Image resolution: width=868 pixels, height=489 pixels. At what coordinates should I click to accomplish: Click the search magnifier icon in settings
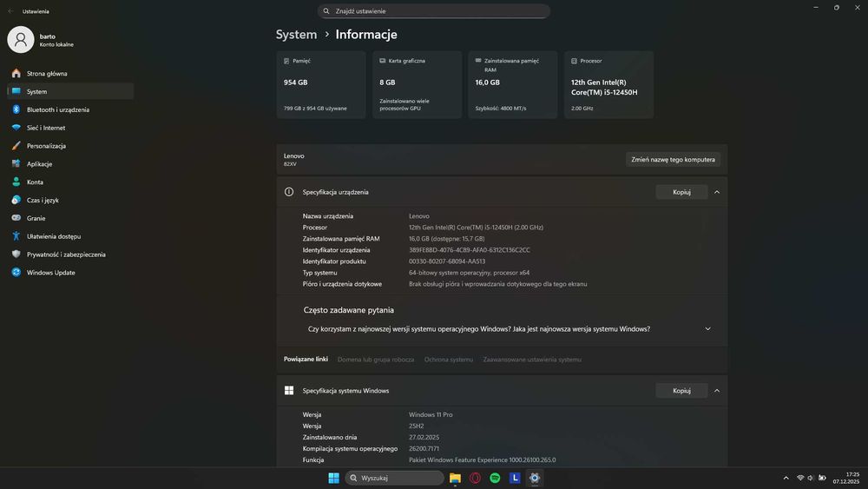tap(326, 11)
